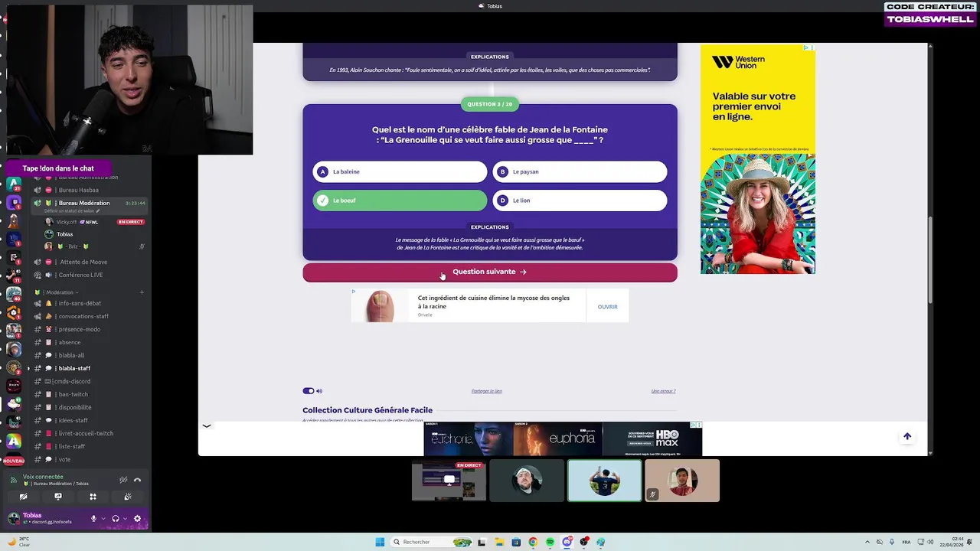Viewport: 980px width, 551px height.
Task: Click the NOUVEAU unread badge
Action: [14, 461]
